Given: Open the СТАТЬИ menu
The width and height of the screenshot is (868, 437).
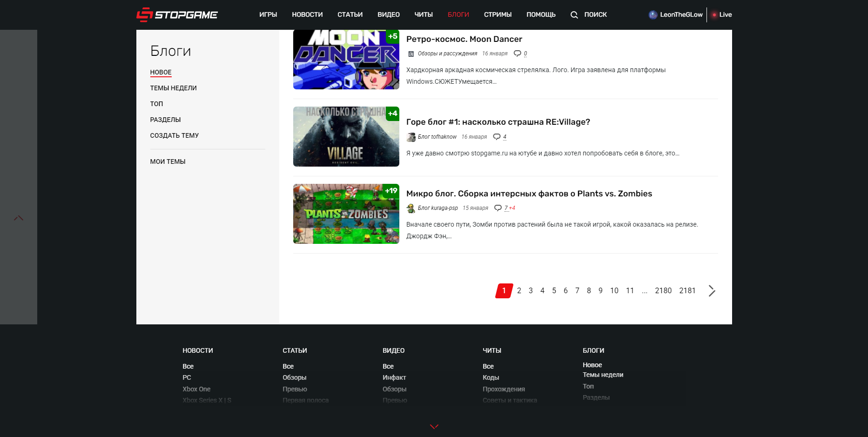Looking at the screenshot, I should [350, 15].
